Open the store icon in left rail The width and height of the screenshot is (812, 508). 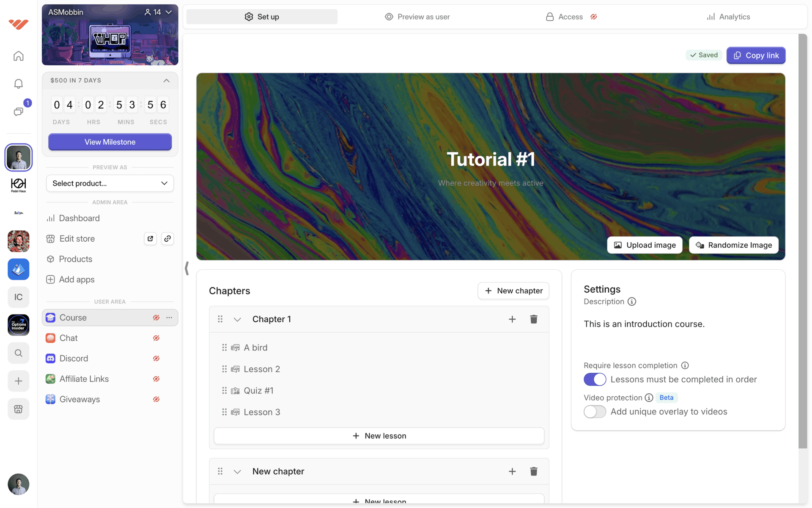click(18, 409)
